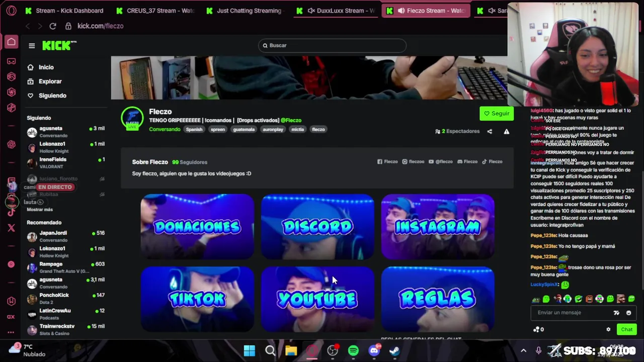The width and height of the screenshot is (644, 362).
Task: Report stream via warning triangle icon
Action: [x=507, y=132]
